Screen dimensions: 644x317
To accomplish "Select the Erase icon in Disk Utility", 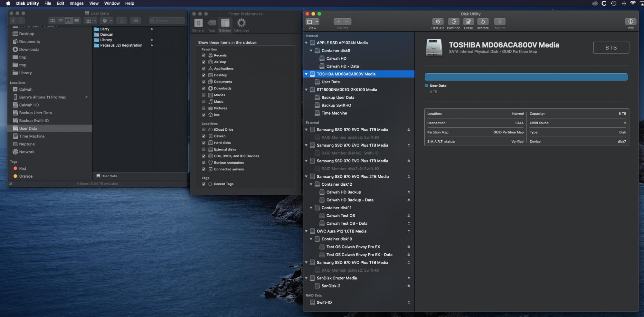I will coord(469,22).
